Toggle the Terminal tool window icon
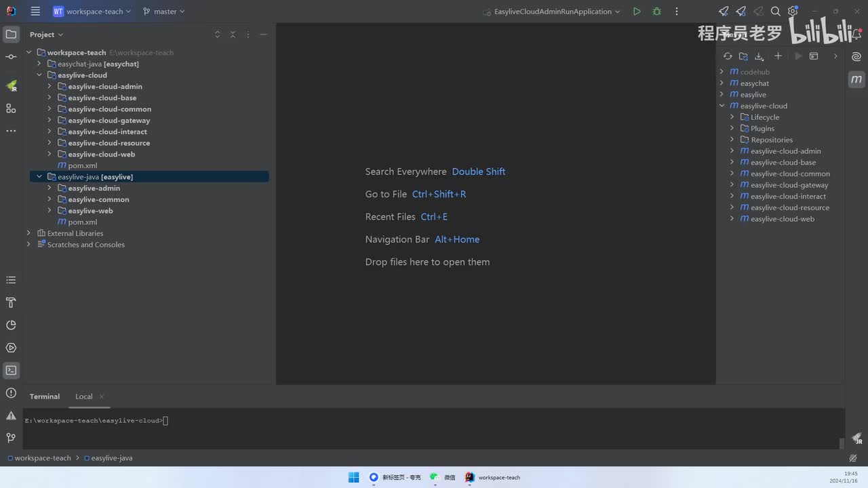 11,370
